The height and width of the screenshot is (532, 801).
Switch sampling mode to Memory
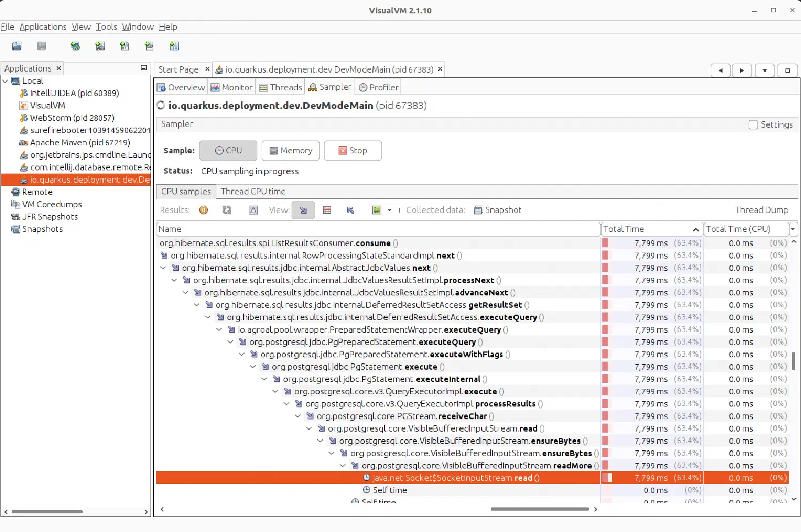(290, 151)
